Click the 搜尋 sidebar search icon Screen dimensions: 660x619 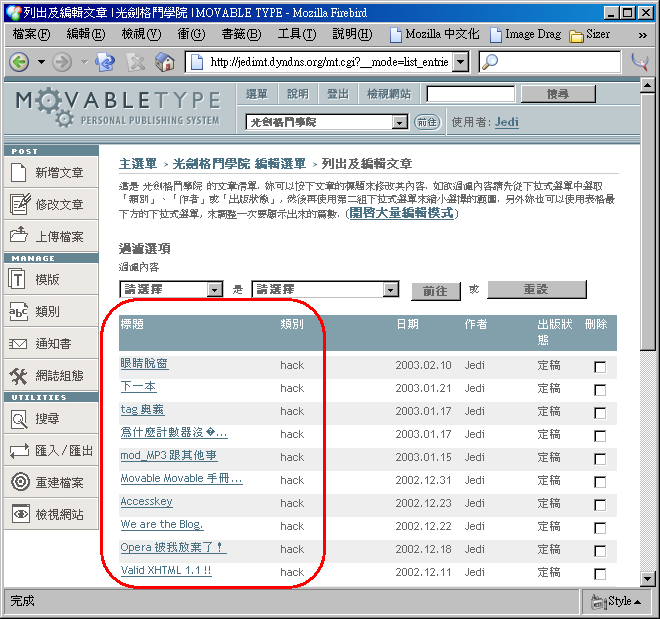(19, 419)
